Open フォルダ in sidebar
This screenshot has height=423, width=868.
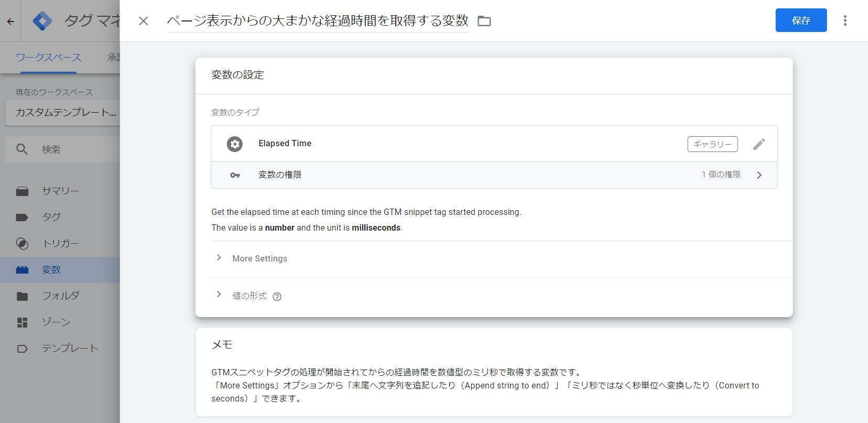tap(60, 296)
